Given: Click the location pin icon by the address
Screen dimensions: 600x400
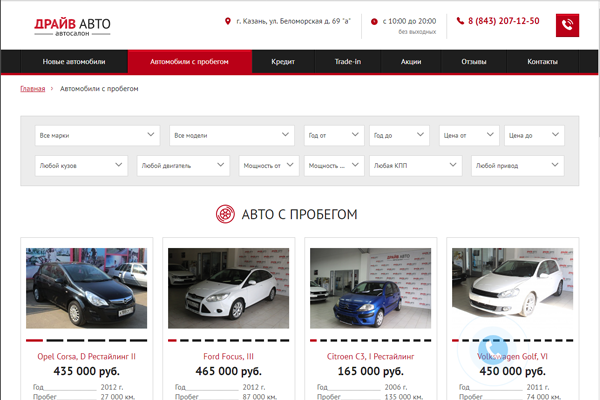Looking at the screenshot, I should coord(228,21).
